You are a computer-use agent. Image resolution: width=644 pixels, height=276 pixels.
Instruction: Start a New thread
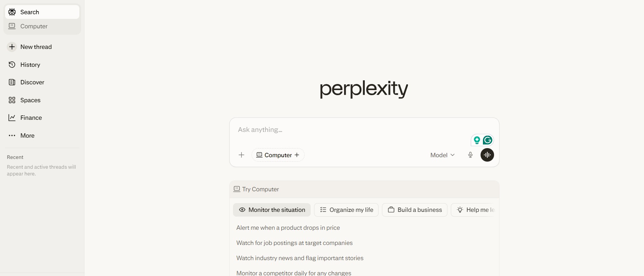pyautogui.click(x=35, y=47)
